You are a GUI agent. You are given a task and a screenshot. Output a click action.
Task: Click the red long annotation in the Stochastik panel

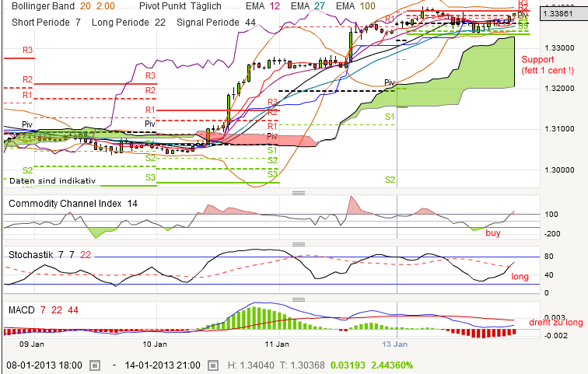point(520,277)
